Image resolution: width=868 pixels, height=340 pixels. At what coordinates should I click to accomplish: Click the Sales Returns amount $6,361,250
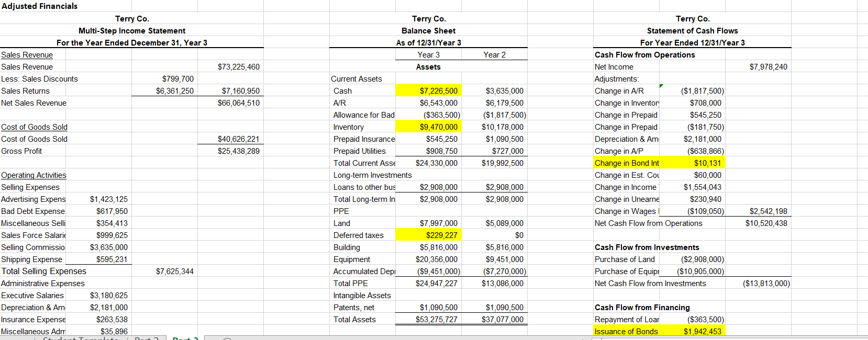175,91
